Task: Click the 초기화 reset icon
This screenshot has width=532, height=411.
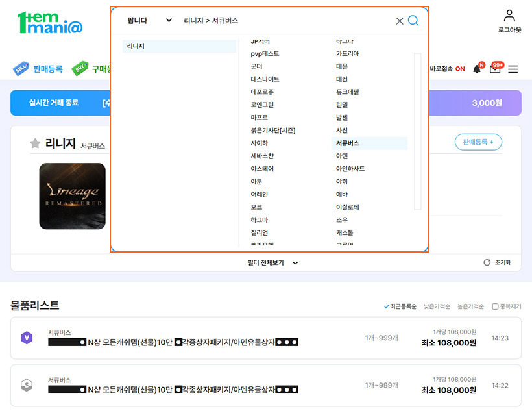Action: click(x=487, y=262)
